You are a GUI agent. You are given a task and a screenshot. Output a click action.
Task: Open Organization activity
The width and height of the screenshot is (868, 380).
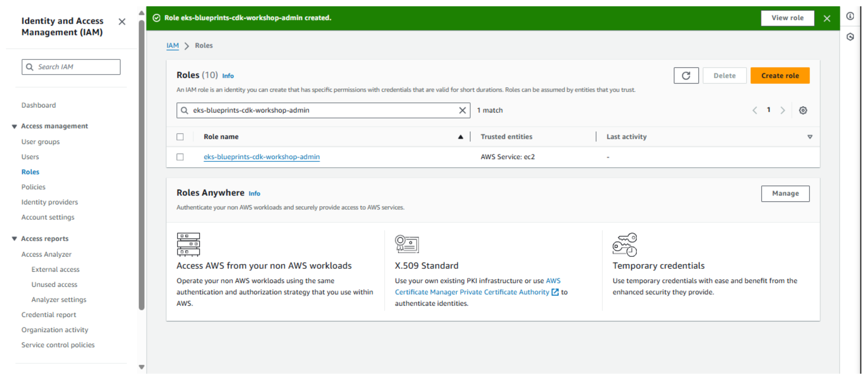pos(55,330)
